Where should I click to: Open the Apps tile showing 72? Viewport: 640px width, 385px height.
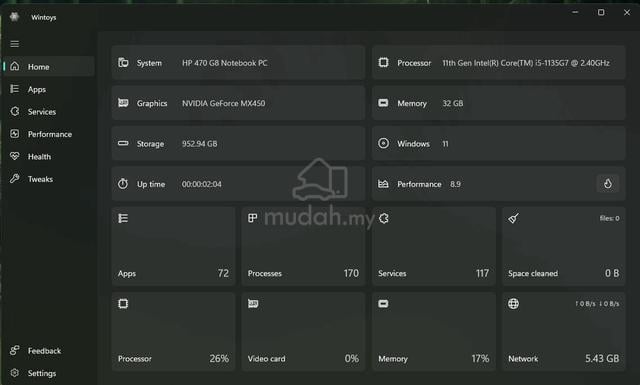click(173, 246)
